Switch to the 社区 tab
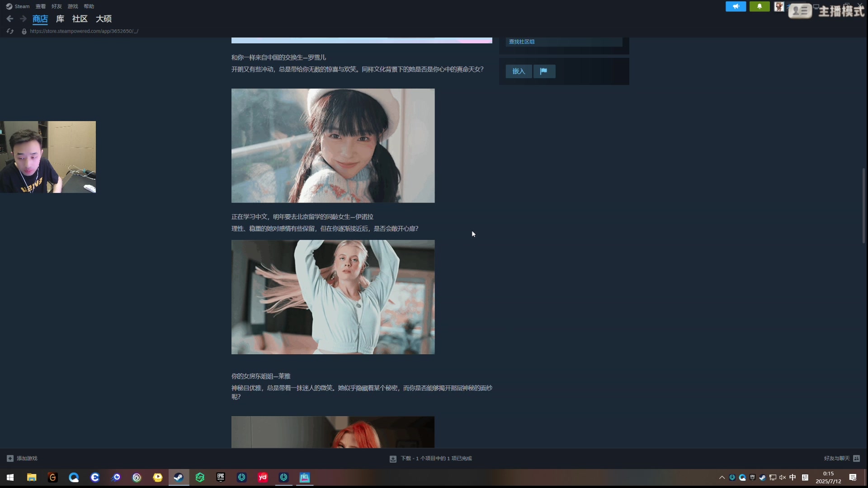The image size is (868, 488). coord(80,19)
